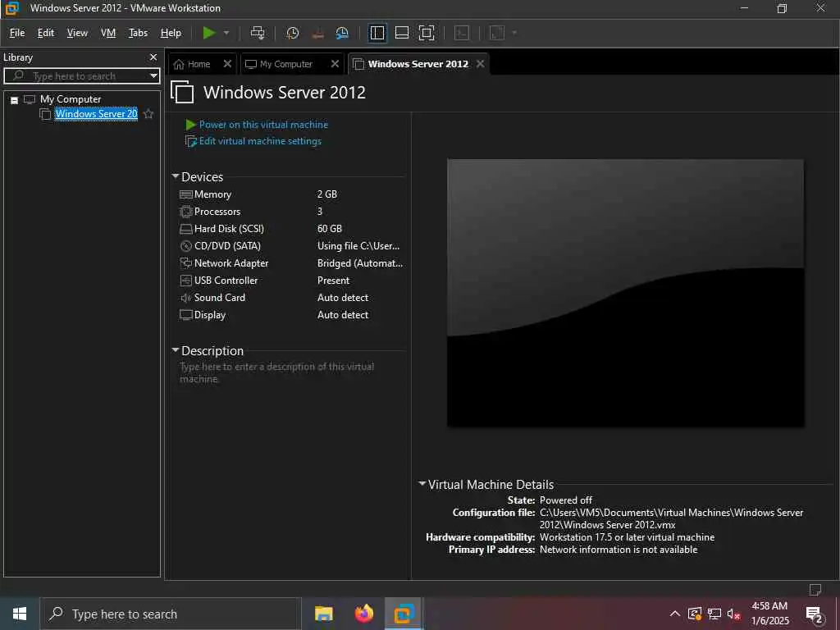Click the stretch guest display icon
The image size is (840, 630).
tap(496, 33)
